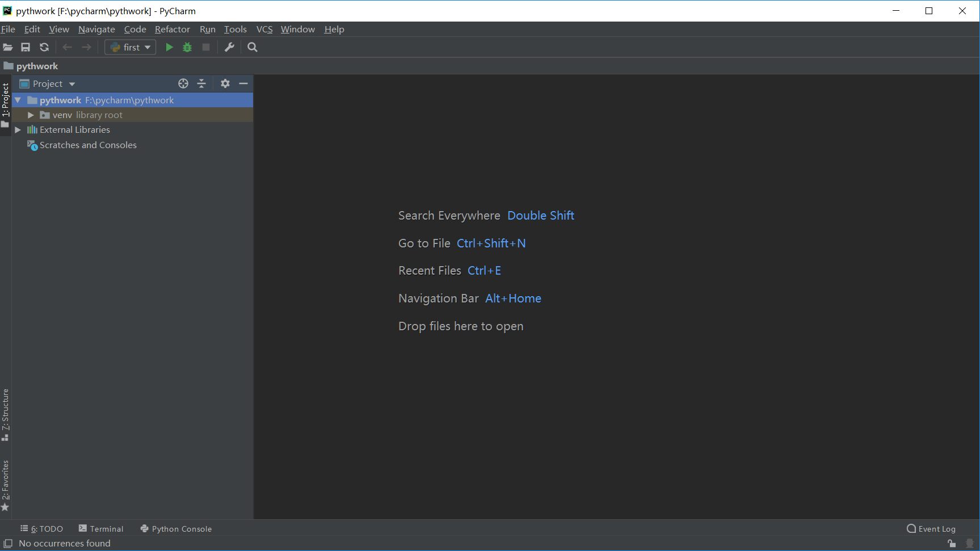980x551 pixels.
Task: Toggle the 7: Structure side tab
Action: click(6, 415)
